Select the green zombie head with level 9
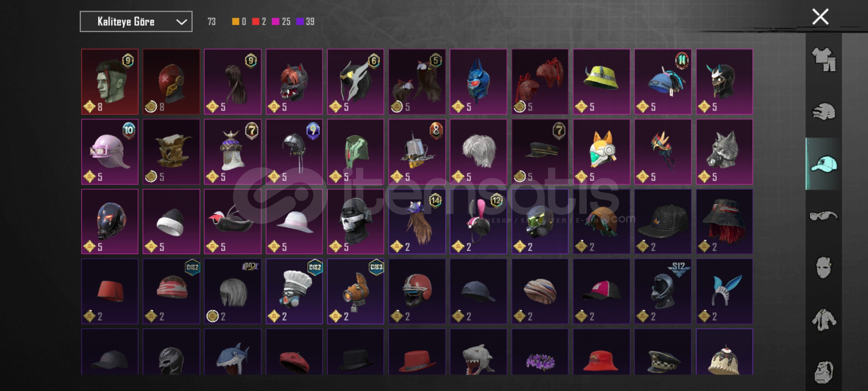Viewport: 868px width, 391px height. tap(110, 82)
